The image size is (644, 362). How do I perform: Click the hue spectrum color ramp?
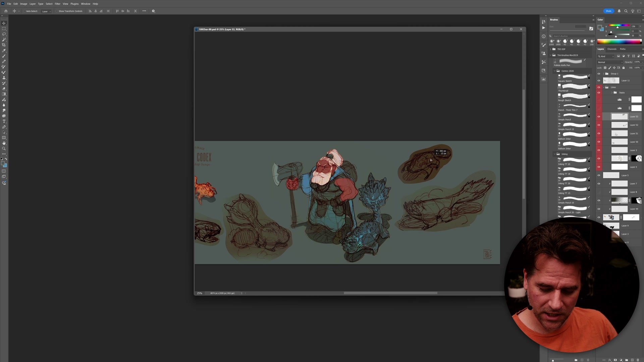coord(619,42)
